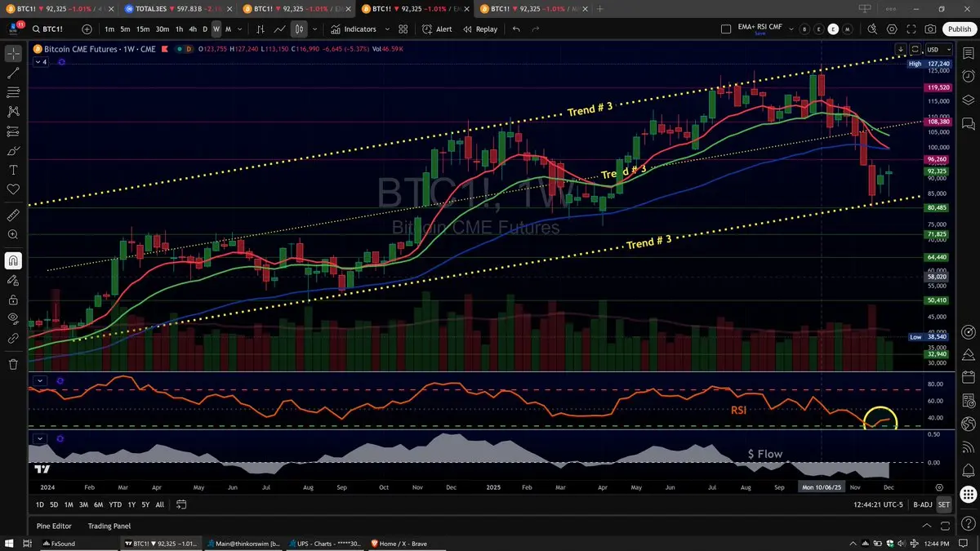The width and height of the screenshot is (980, 551).
Task: Start bar Replay mode
Action: (480, 29)
